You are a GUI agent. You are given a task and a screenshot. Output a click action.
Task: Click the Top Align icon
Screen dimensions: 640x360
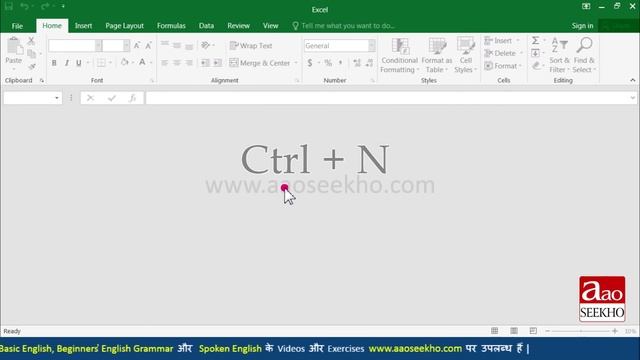[164, 45]
